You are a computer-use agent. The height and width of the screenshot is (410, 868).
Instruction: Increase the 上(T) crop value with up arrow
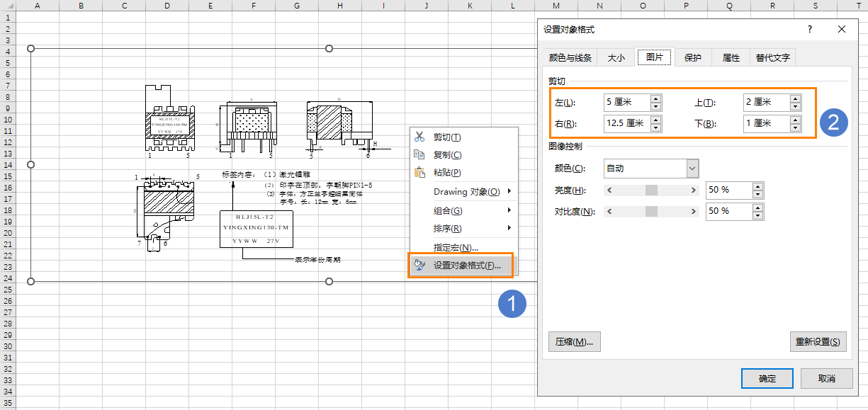click(796, 98)
